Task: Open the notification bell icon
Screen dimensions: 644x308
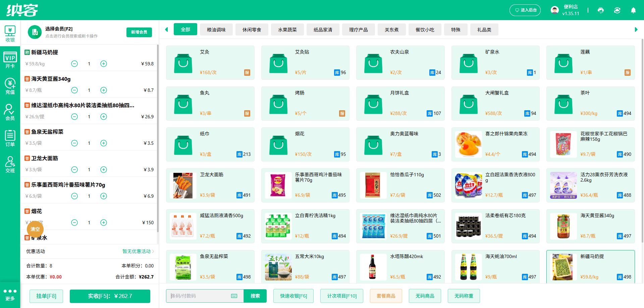Action: 633,10
